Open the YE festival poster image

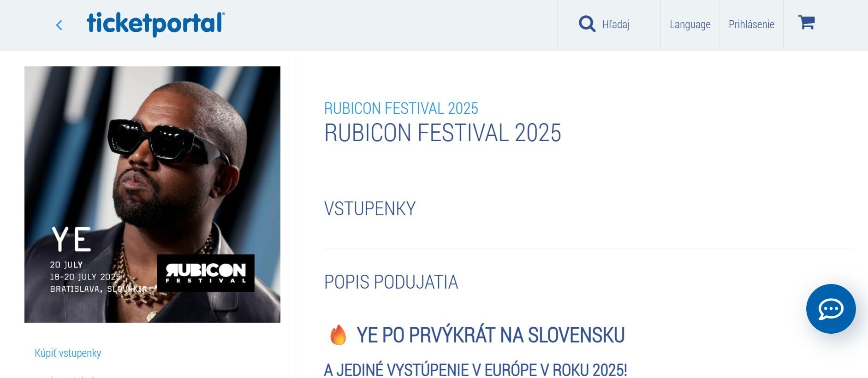[x=152, y=195]
